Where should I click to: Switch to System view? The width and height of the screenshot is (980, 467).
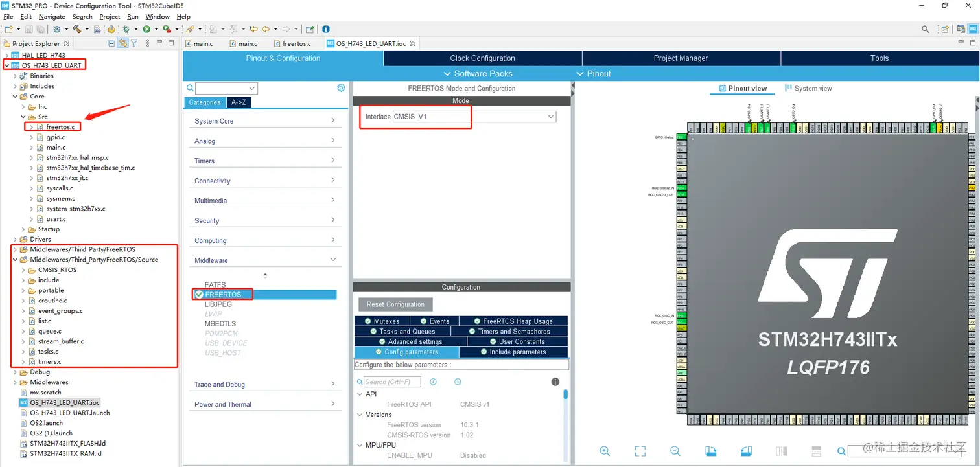pyautogui.click(x=808, y=89)
